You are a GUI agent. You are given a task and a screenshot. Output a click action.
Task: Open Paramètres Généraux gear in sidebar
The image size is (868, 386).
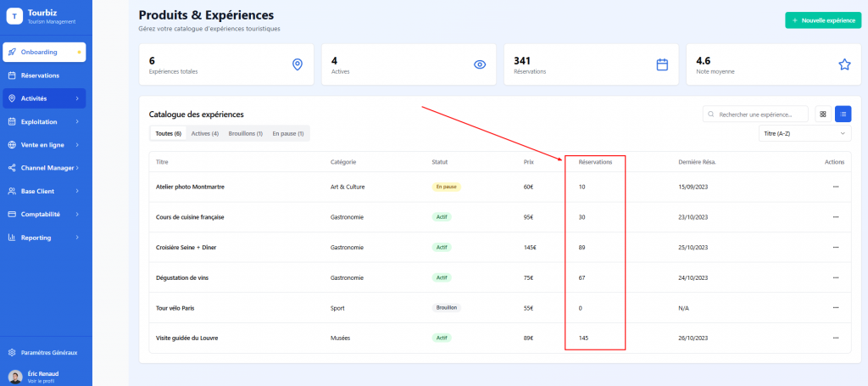pyautogui.click(x=12, y=352)
